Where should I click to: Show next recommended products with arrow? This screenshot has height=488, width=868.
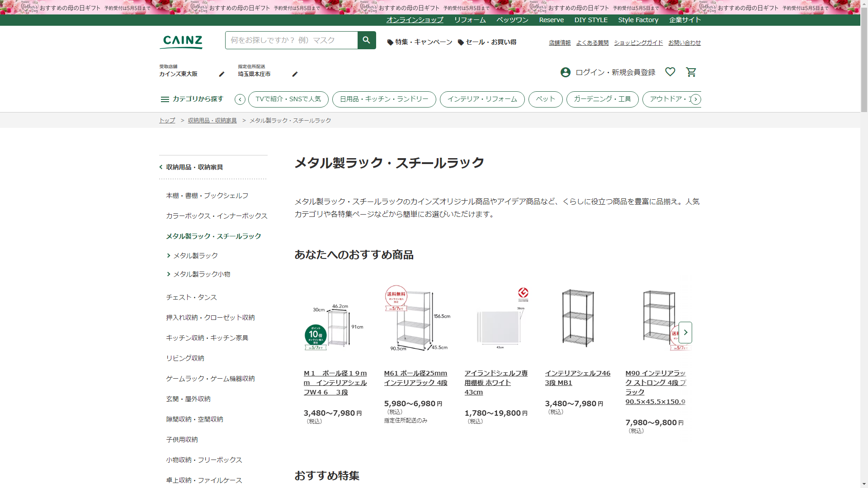[x=685, y=333]
